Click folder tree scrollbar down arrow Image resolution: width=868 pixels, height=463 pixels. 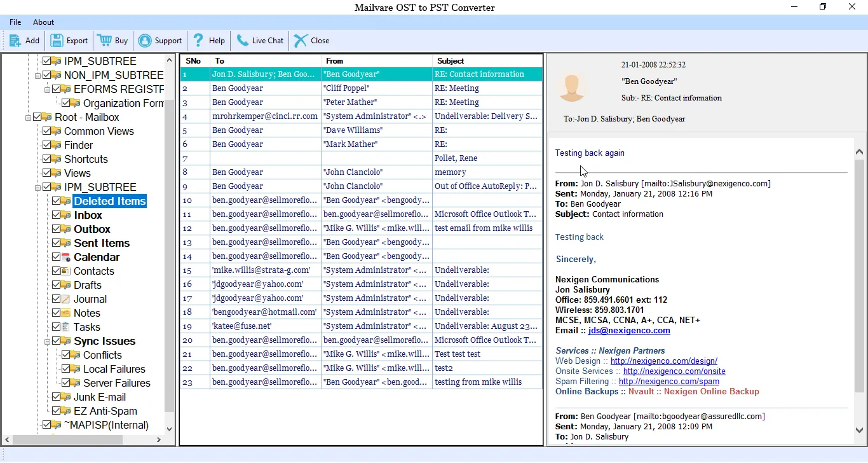click(x=169, y=429)
